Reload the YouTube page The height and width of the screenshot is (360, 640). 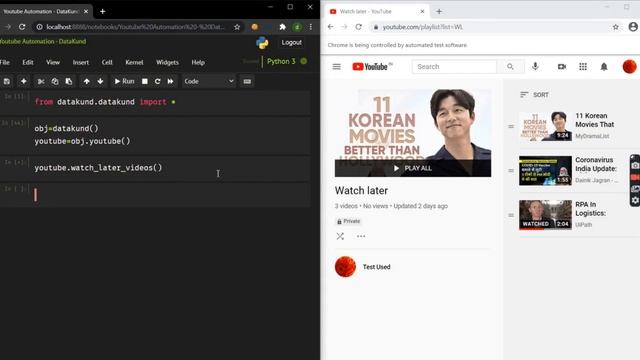(x=358, y=27)
